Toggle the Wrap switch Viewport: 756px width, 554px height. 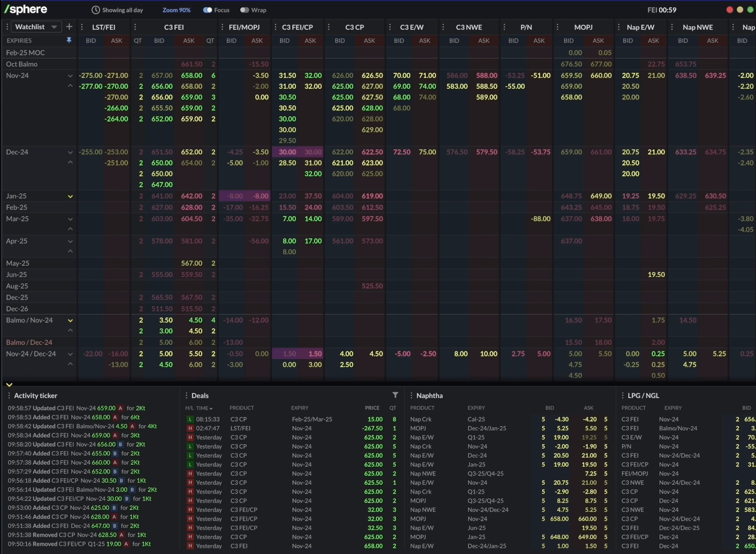244,10
